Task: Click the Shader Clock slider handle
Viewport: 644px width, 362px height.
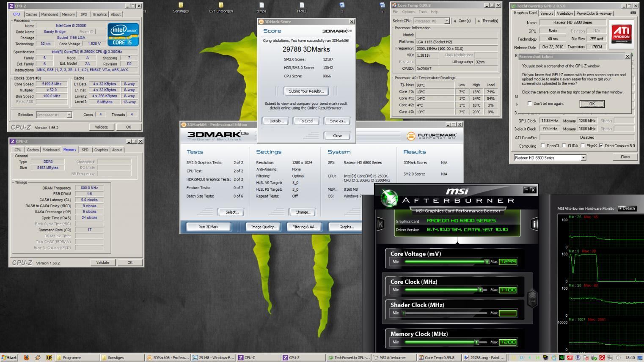Action: coord(404,313)
